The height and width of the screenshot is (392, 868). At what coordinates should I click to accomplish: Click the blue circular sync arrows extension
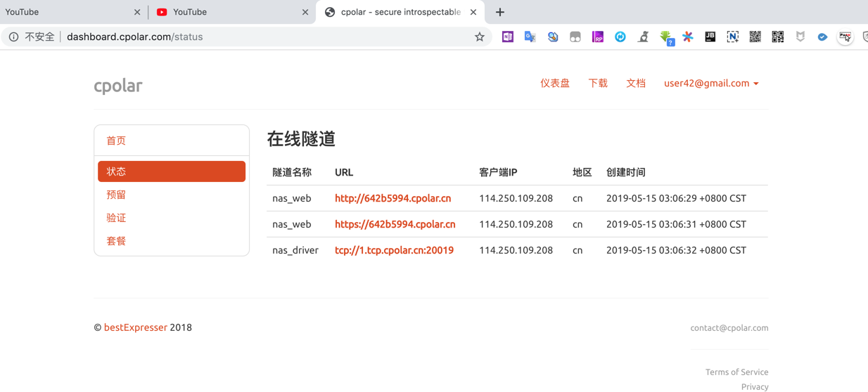click(x=620, y=37)
